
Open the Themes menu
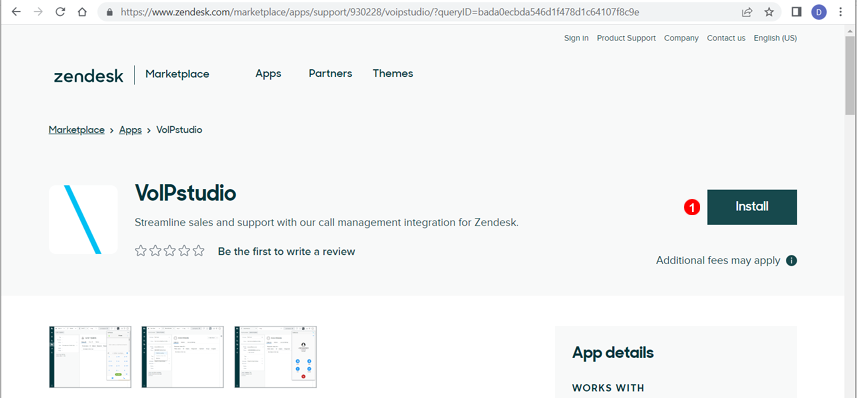393,73
